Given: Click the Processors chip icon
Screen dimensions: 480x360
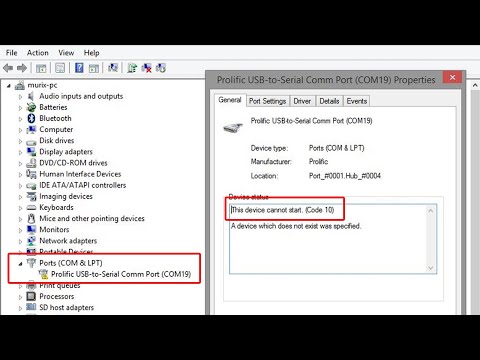Looking at the screenshot, I should (x=31, y=296).
